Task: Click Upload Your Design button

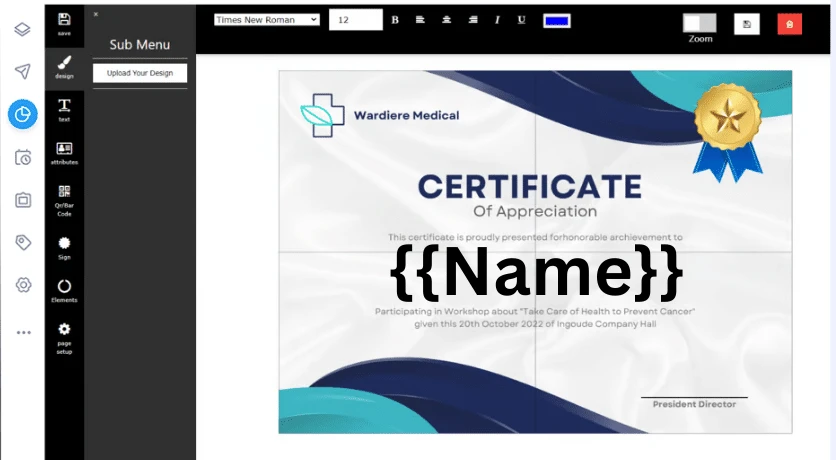Action: [140, 73]
